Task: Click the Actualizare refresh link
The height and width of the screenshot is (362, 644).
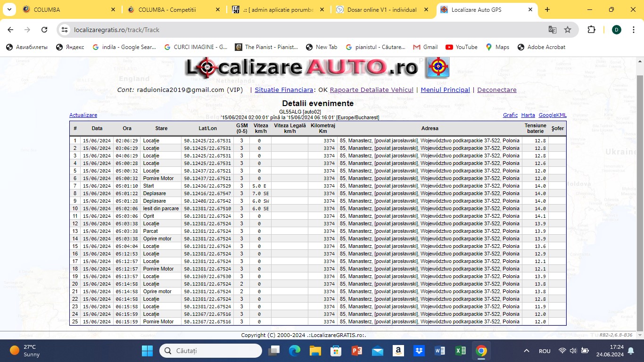Action: pos(83,115)
